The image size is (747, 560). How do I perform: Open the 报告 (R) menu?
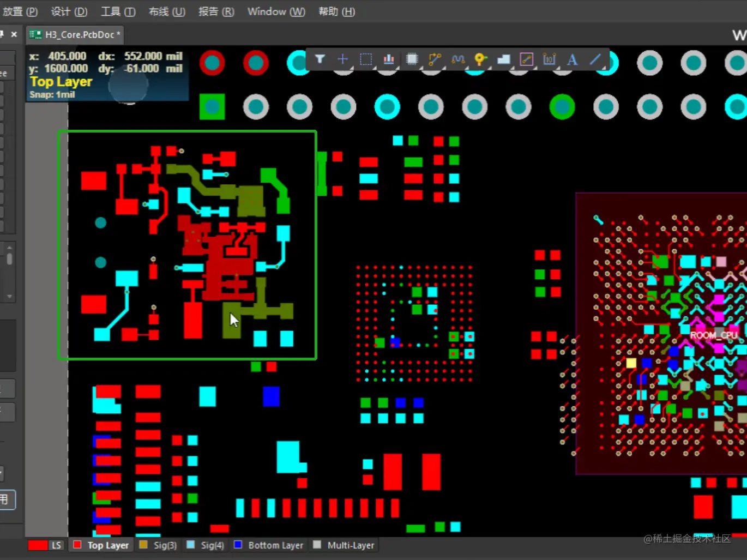pyautogui.click(x=216, y=11)
